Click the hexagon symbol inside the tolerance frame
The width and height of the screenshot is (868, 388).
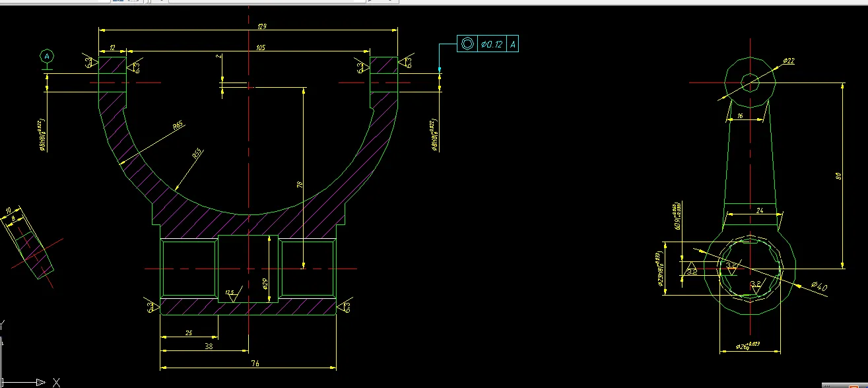point(467,44)
